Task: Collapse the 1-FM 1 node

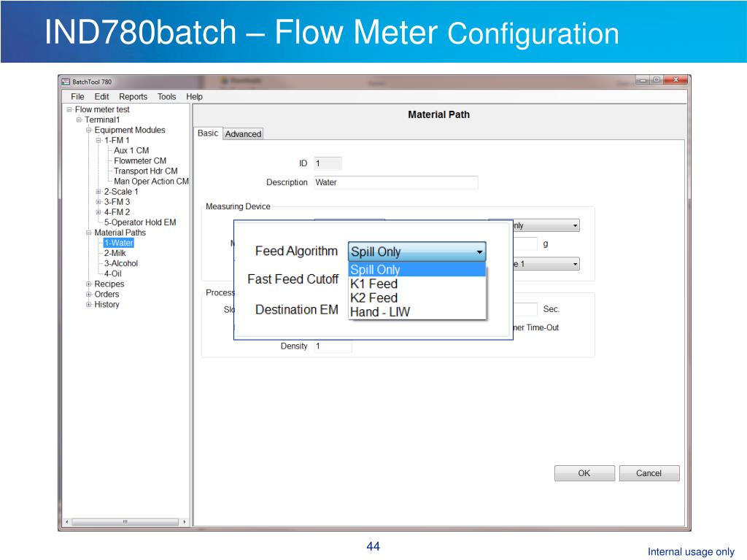Action: click(x=98, y=141)
